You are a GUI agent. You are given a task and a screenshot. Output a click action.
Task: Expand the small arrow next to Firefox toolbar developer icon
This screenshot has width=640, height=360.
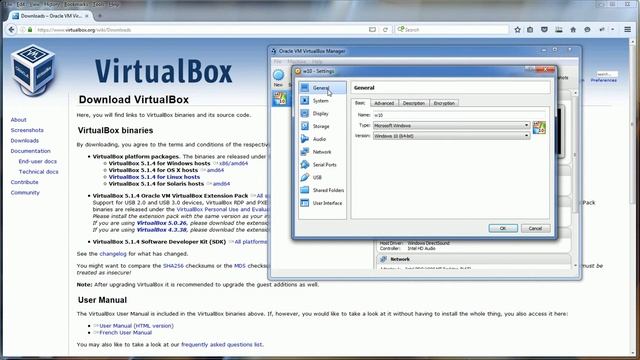pyautogui.click(x=613, y=29)
